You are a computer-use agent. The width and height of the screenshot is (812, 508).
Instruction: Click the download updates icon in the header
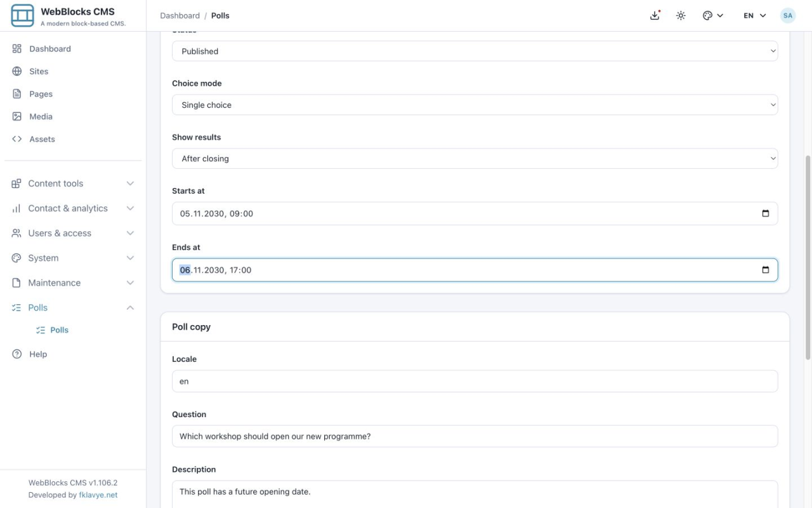tap(655, 15)
